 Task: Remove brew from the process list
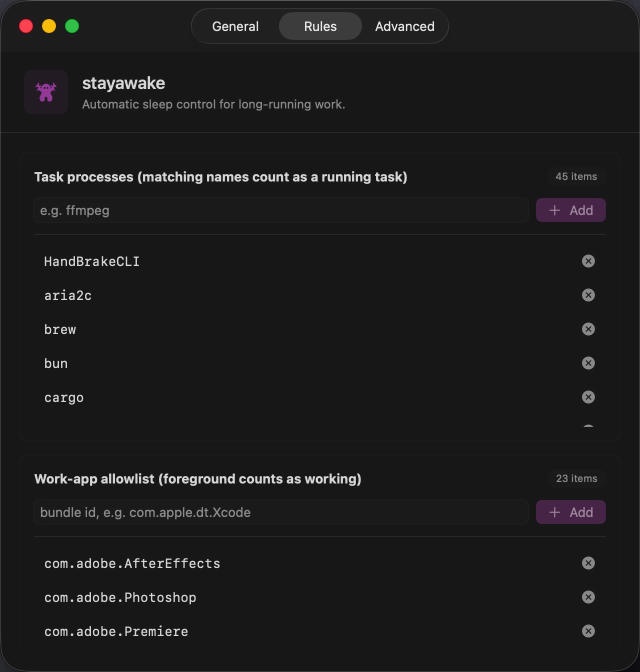(588, 329)
